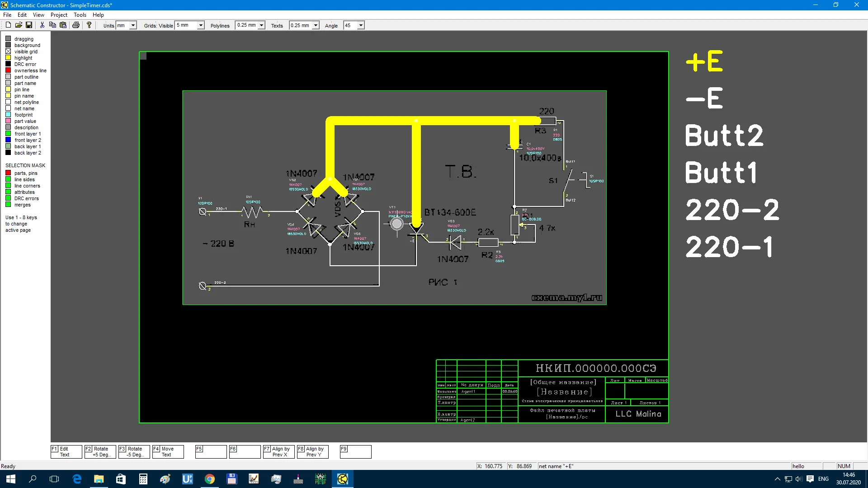Open the Project menu
This screenshot has width=868, height=488.
pyautogui.click(x=59, y=14)
